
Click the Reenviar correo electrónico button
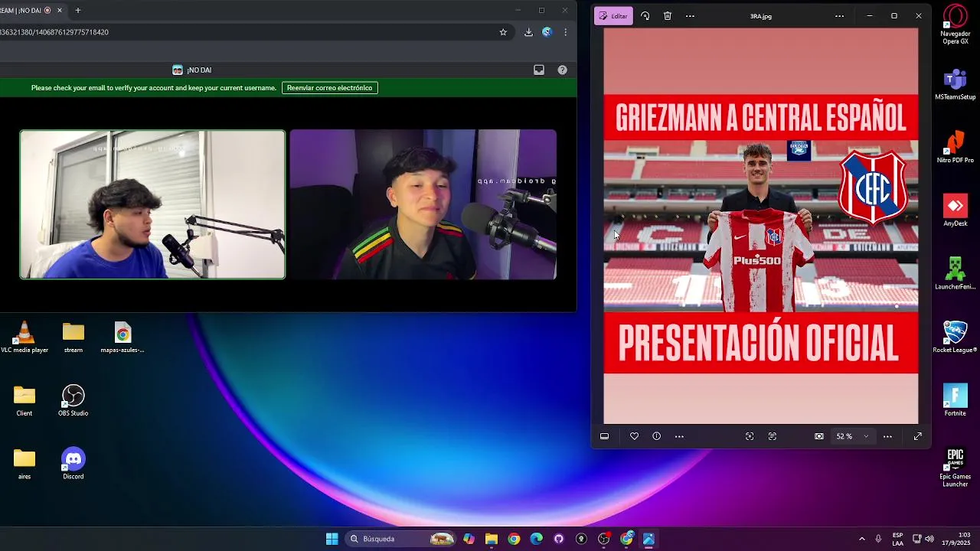pyautogui.click(x=330, y=88)
